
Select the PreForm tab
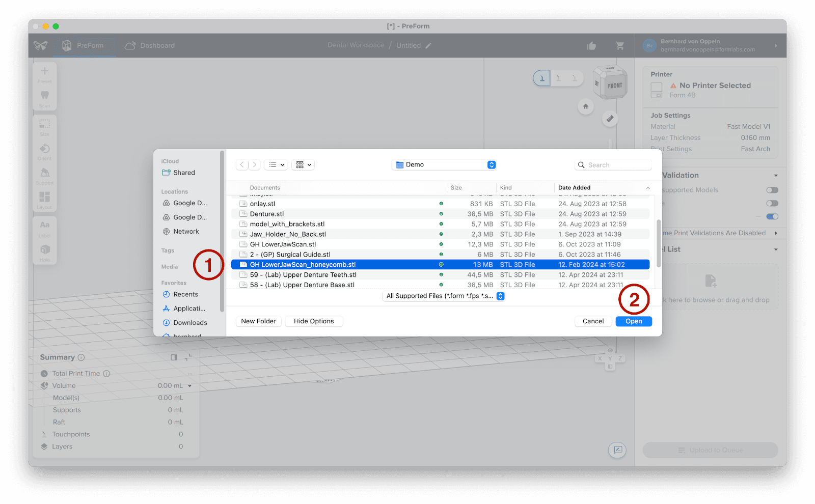pyautogui.click(x=85, y=45)
